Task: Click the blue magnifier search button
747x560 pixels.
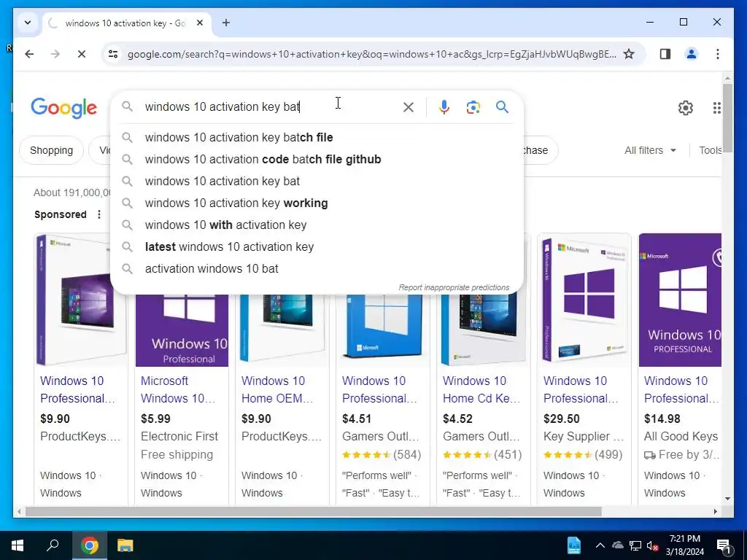Action: pos(502,106)
